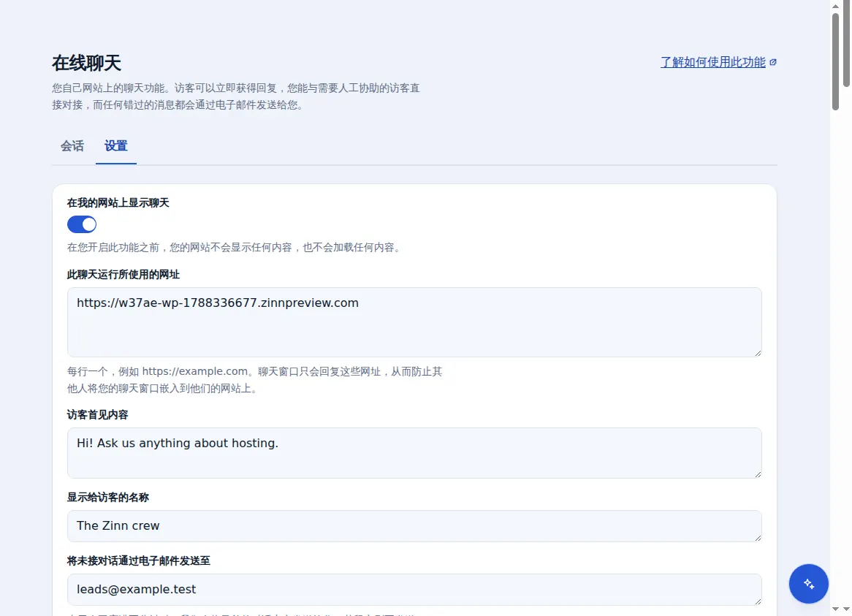Toggle the 在我的网站上显示聊天 switch
This screenshot has width=852, height=616.
pyautogui.click(x=82, y=224)
